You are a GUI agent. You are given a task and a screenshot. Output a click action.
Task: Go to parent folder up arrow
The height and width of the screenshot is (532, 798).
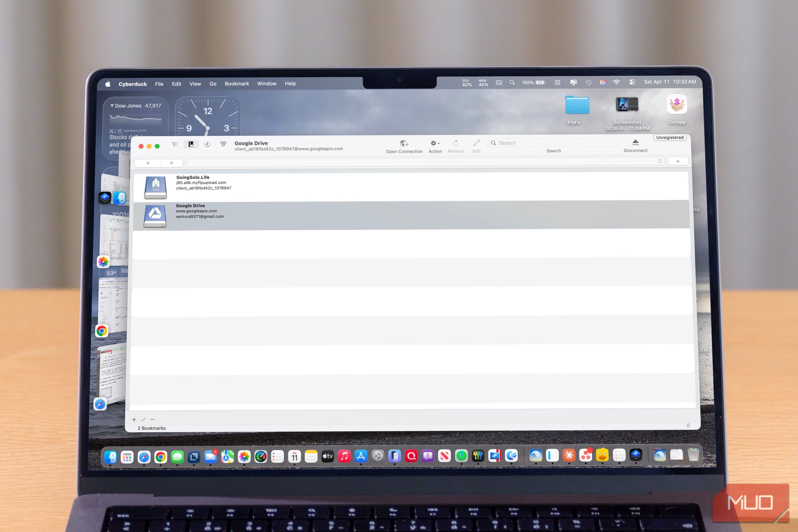point(678,161)
